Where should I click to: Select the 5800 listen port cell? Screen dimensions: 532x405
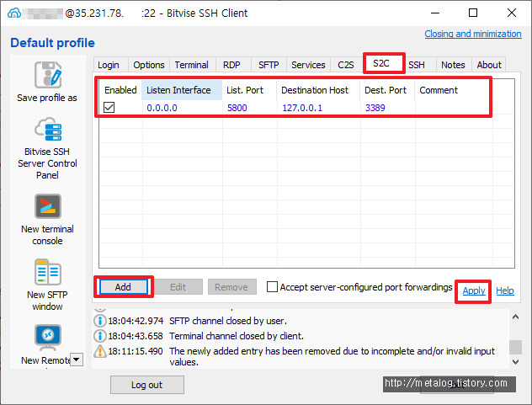pyautogui.click(x=237, y=108)
